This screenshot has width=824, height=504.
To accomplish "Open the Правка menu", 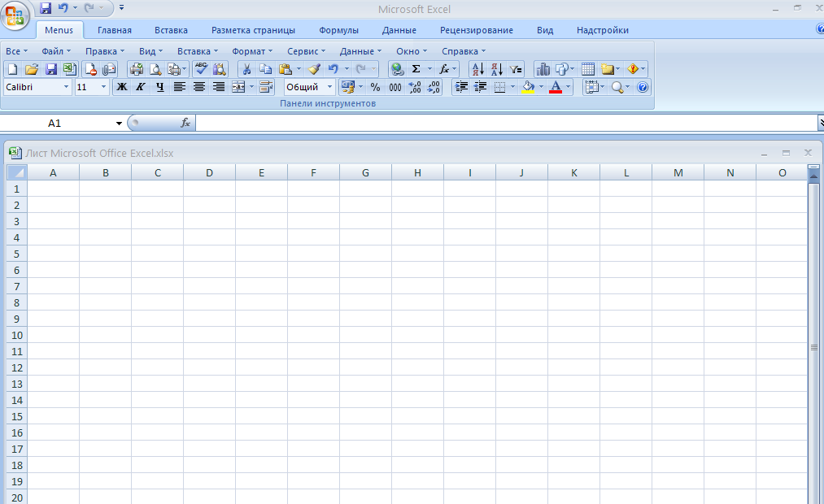I will [105, 51].
